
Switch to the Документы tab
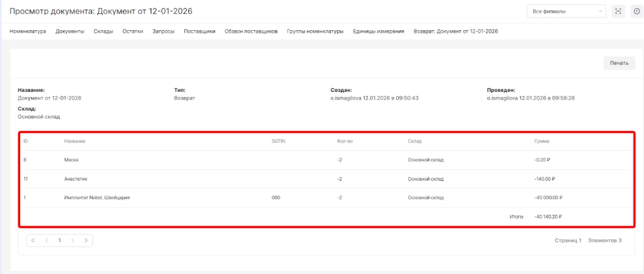[x=70, y=31]
